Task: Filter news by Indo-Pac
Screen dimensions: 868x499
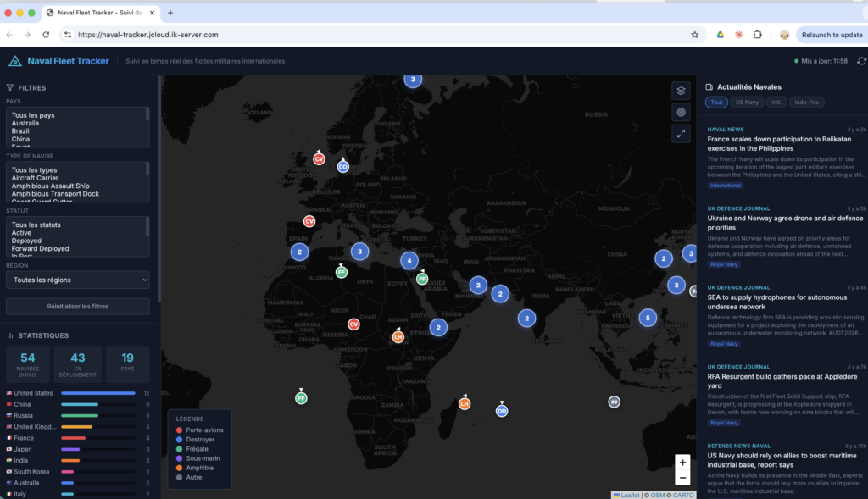Action: (x=806, y=103)
